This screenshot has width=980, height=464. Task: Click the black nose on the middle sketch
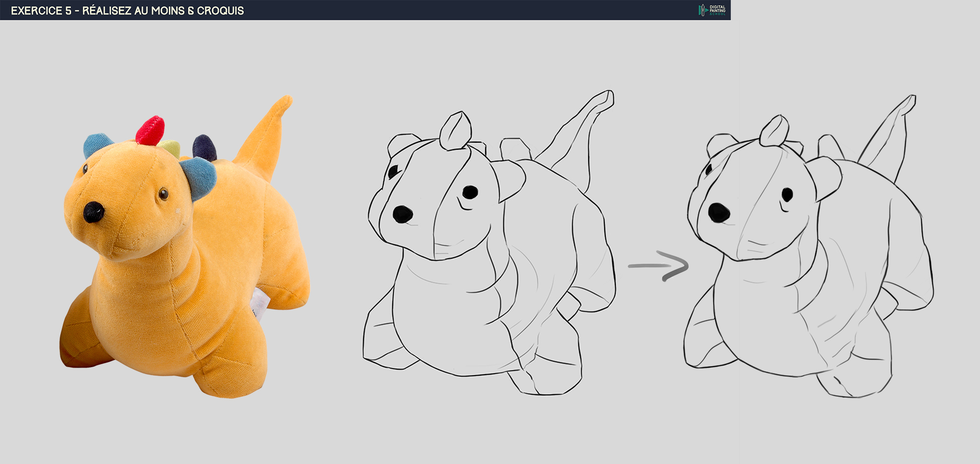[402, 214]
